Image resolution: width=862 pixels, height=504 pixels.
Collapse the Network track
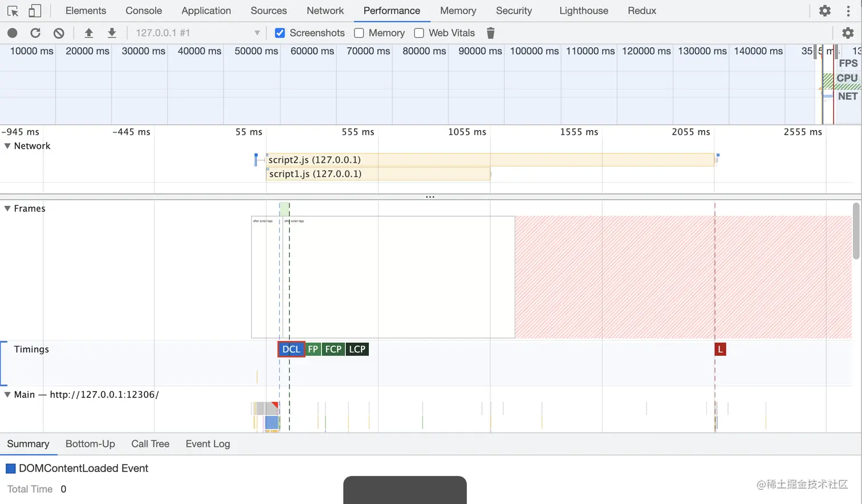pos(7,146)
